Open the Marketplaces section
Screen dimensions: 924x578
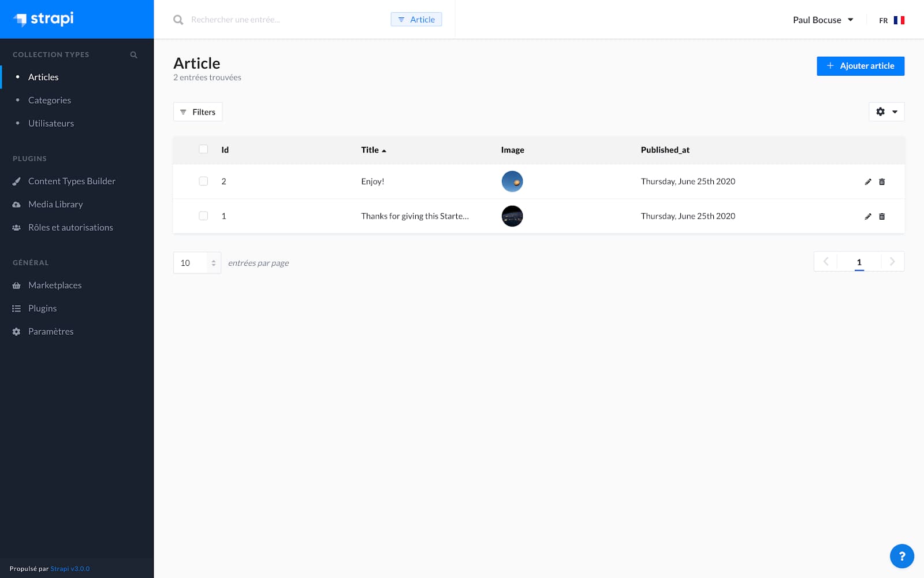(x=54, y=285)
